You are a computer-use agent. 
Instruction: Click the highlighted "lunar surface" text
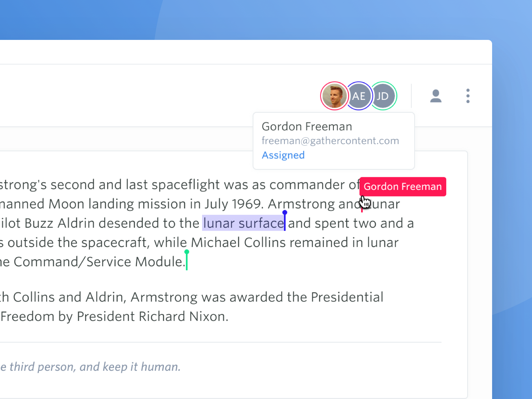click(243, 223)
